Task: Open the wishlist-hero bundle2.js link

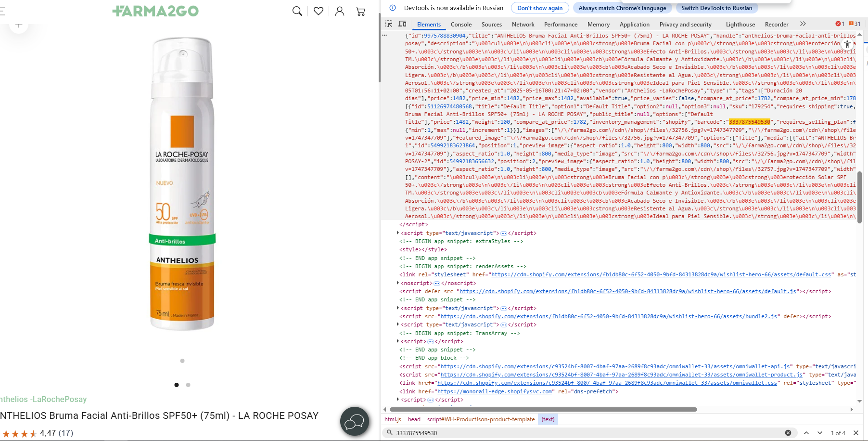Action: coord(609,316)
